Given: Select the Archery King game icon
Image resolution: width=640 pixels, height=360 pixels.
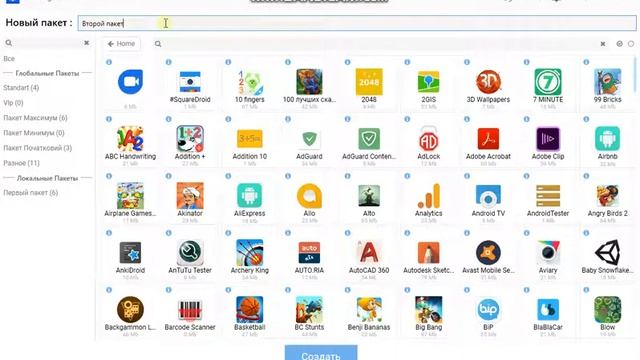Looking at the screenshot, I should tap(250, 253).
